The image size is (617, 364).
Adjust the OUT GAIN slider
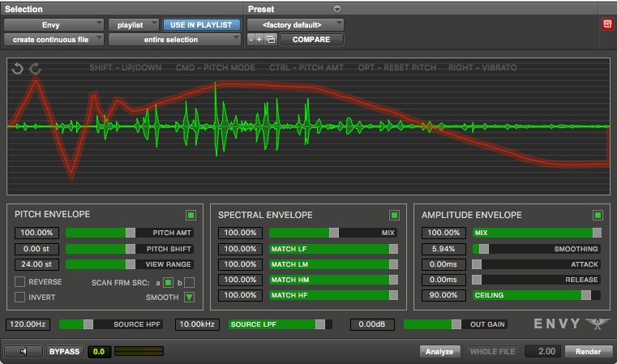(456, 324)
